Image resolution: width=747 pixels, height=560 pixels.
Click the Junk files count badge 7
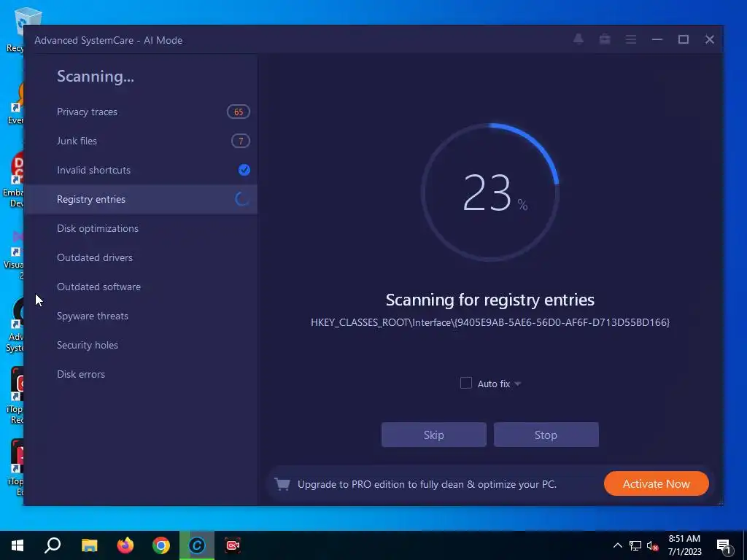tap(241, 141)
